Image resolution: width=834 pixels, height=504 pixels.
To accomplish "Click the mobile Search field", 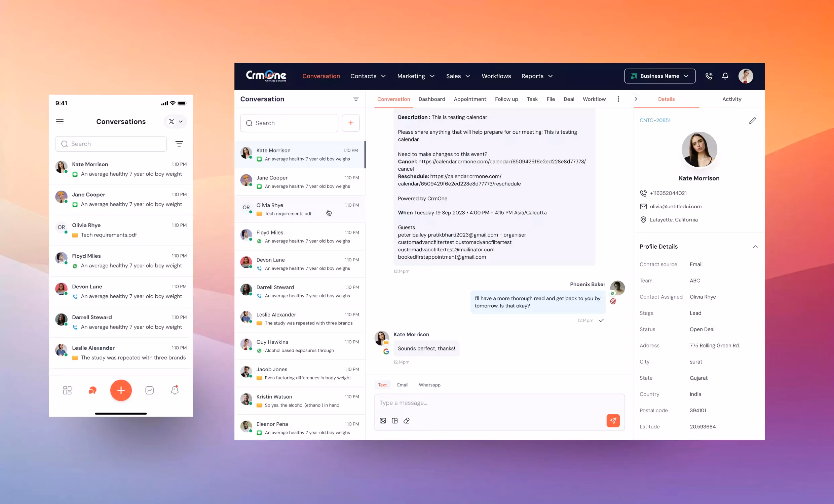I will [111, 144].
